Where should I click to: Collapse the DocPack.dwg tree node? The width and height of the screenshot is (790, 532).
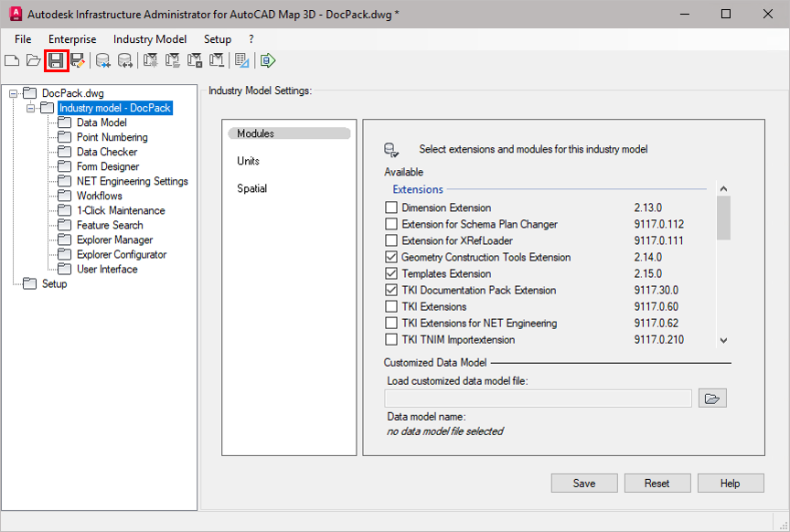click(x=14, y=93)
